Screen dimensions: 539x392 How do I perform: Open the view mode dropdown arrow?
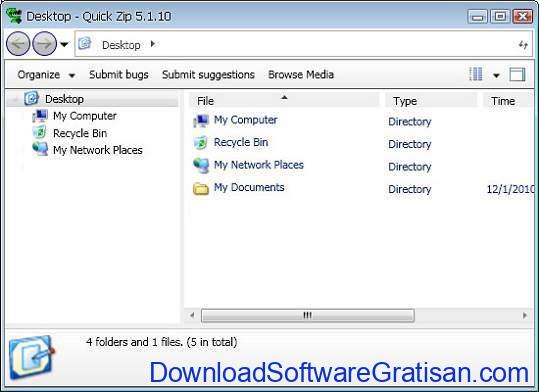(x=496, y=75)
